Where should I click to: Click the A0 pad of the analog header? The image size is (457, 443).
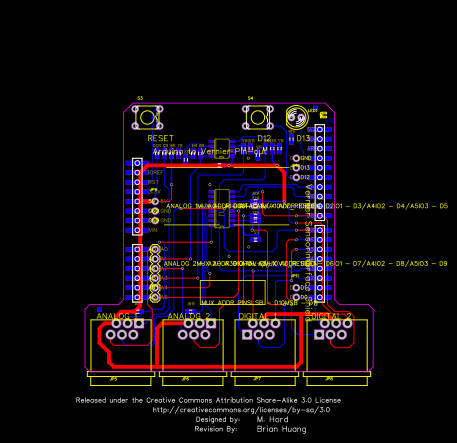point(155,249)
